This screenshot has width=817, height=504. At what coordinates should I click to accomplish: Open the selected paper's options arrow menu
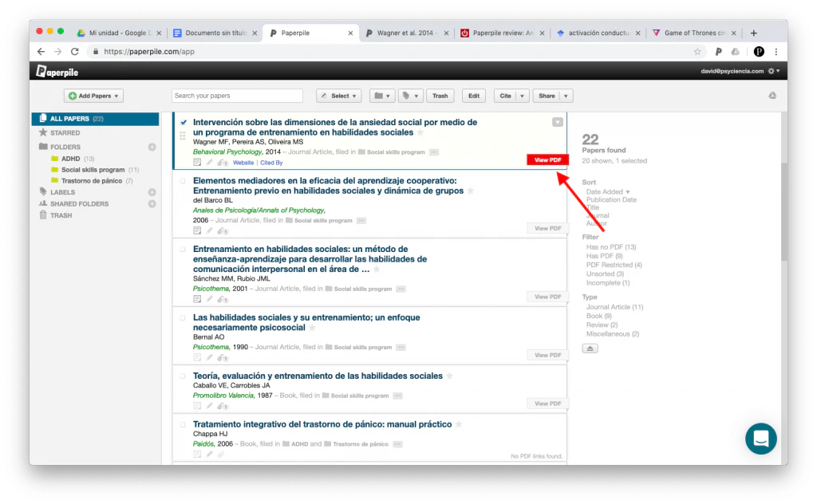coord(558,122)
